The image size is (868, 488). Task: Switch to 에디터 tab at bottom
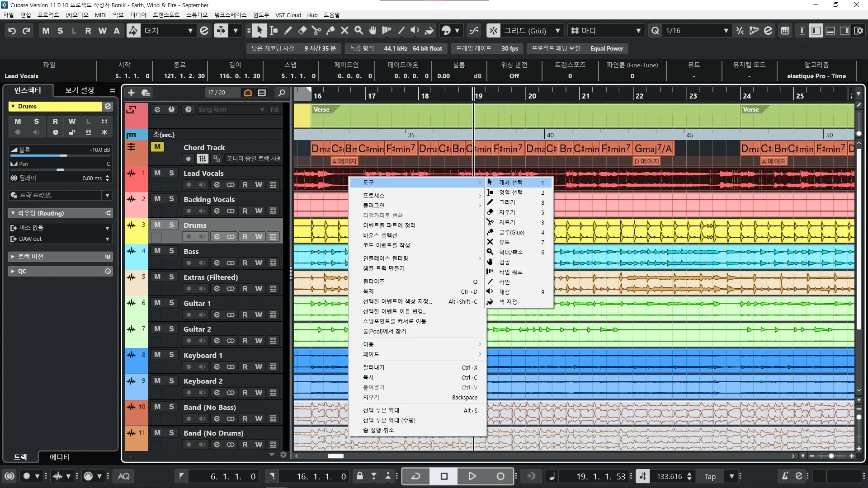tap(60, 457)
